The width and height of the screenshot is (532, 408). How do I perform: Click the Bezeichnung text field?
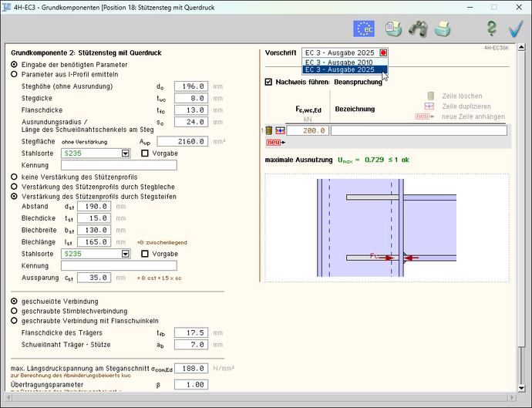click(419, 130)
